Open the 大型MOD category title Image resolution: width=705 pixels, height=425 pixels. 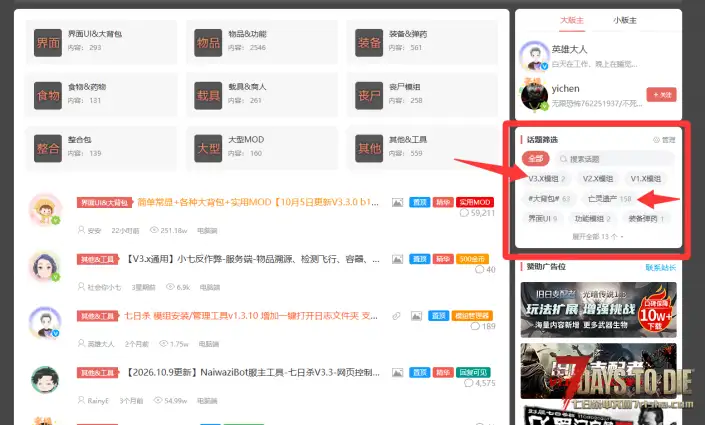click(246, 140)
